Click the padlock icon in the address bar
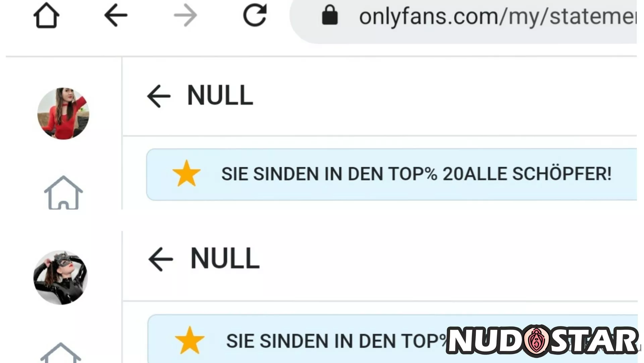 pyautogui.click(x=330, y=15)
